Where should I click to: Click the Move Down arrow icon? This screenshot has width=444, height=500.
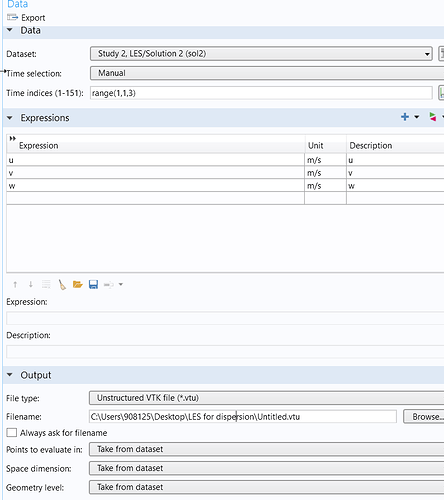pos(31,284)
